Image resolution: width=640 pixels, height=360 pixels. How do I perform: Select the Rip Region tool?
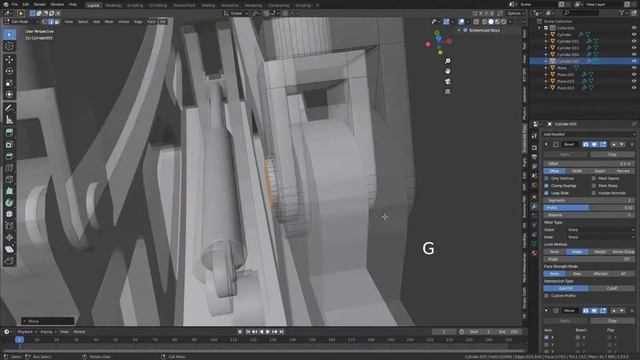click(9, 261)
